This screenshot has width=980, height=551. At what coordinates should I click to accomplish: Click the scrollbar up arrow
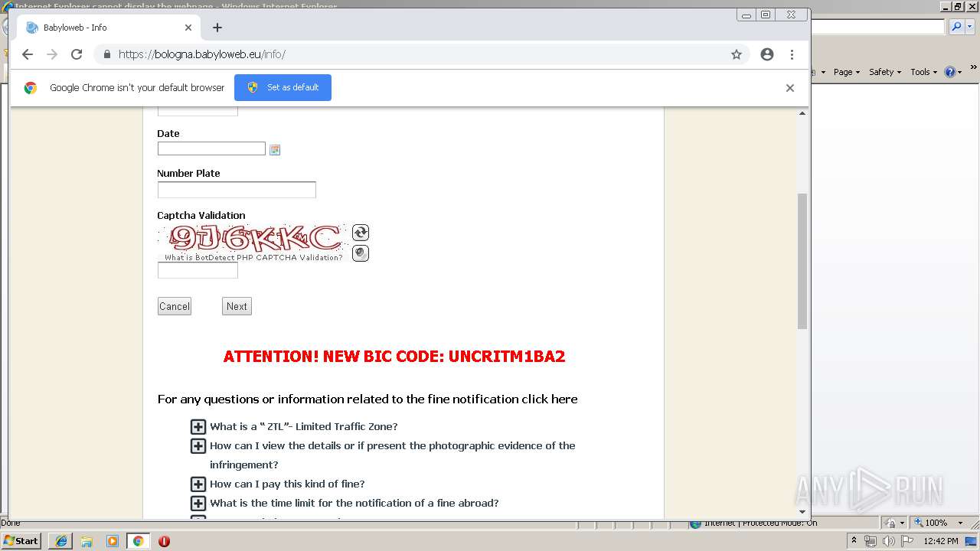pyautogui.click(x=802, y=113)
